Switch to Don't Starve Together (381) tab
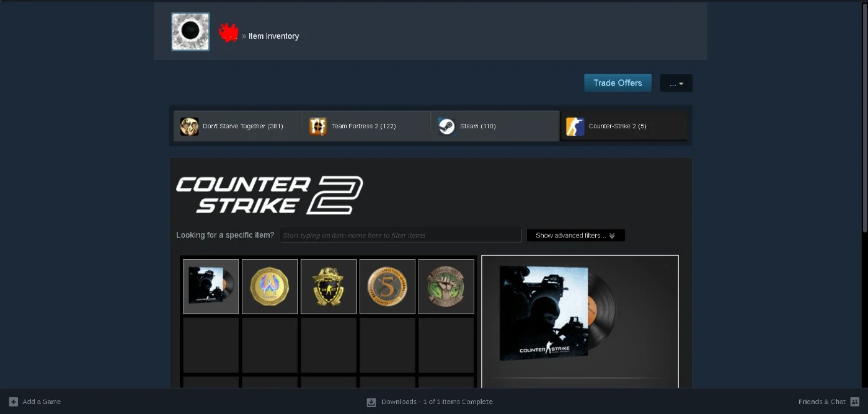Image resolution: width=868 pixels, height=414 pixels. 237,126
